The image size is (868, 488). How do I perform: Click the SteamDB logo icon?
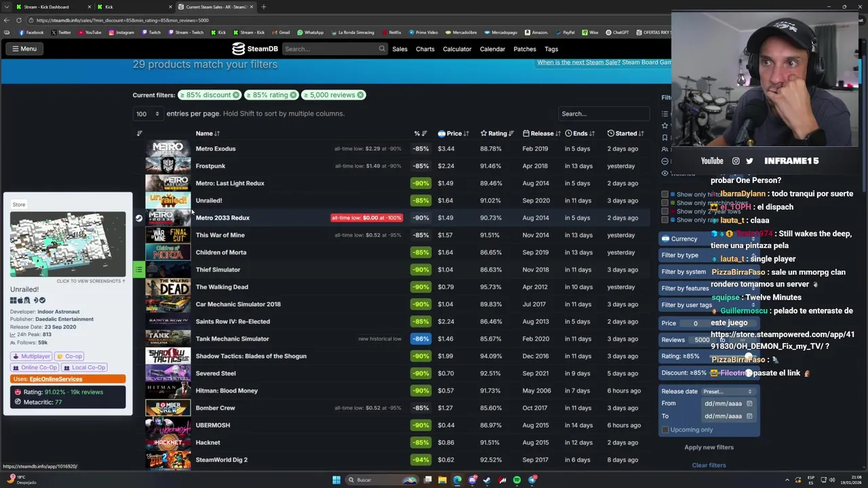[x=238, y=49]
